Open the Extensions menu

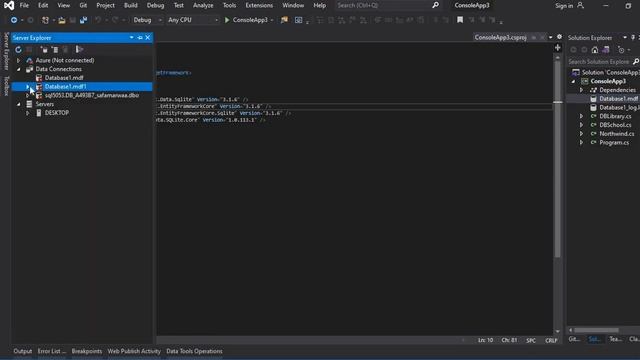[259, 5]
